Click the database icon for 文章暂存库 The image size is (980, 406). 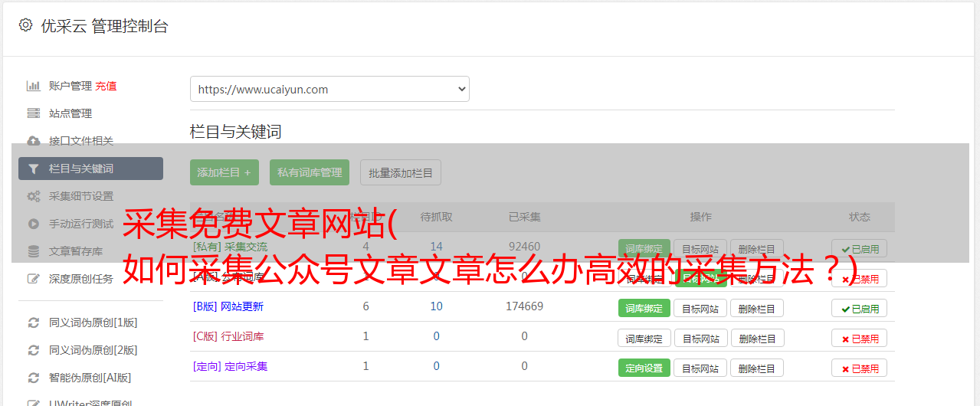pyautogui.click(x=34, y=251)
